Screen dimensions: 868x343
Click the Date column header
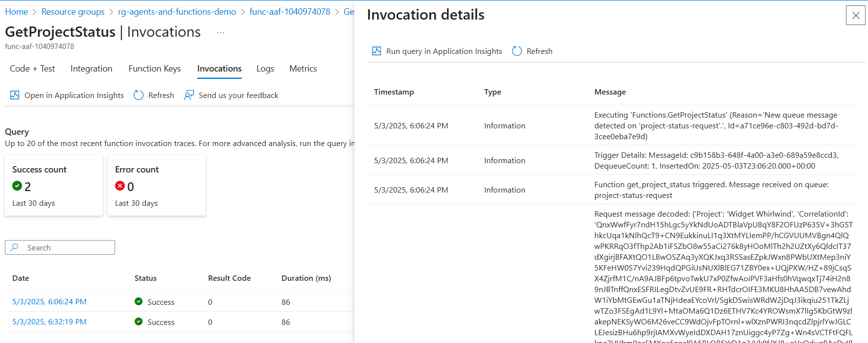[x=21, y=278]
